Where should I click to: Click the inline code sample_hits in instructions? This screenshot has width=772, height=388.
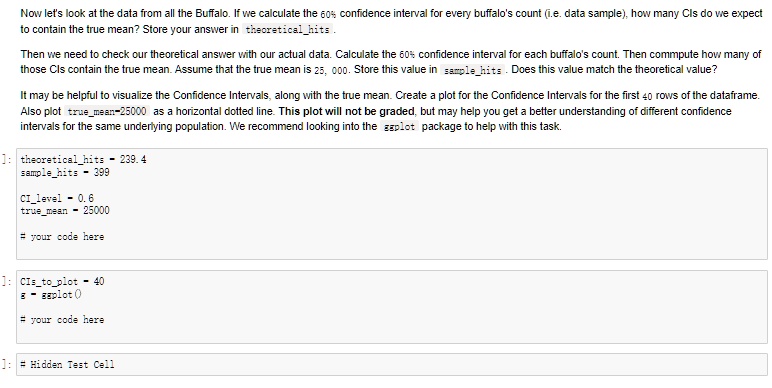click(x=472, y=70)
